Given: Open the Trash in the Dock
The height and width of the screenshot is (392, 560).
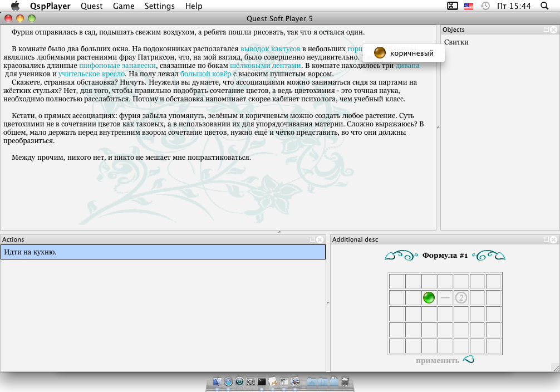Looking at the screenshot, I should (345, 382).
